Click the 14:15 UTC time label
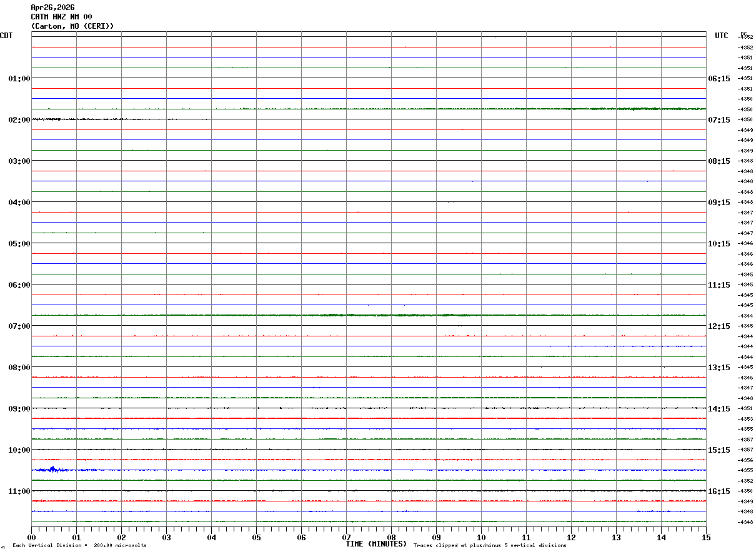The width and height of the screenshot is (756, 554). [719, 408]
